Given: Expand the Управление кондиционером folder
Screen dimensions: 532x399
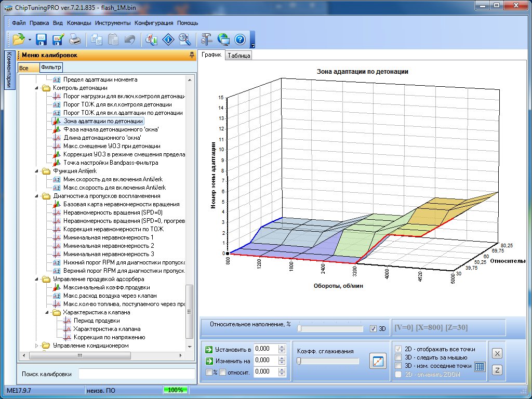Looking at the screenshot, I should coord(36,345).
